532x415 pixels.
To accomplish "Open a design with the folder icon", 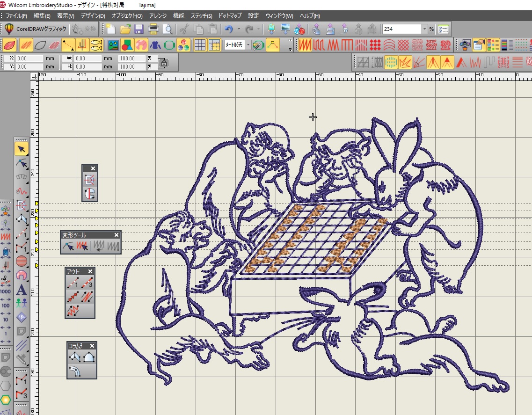I will pyautogui.click(x=125, y=29).
